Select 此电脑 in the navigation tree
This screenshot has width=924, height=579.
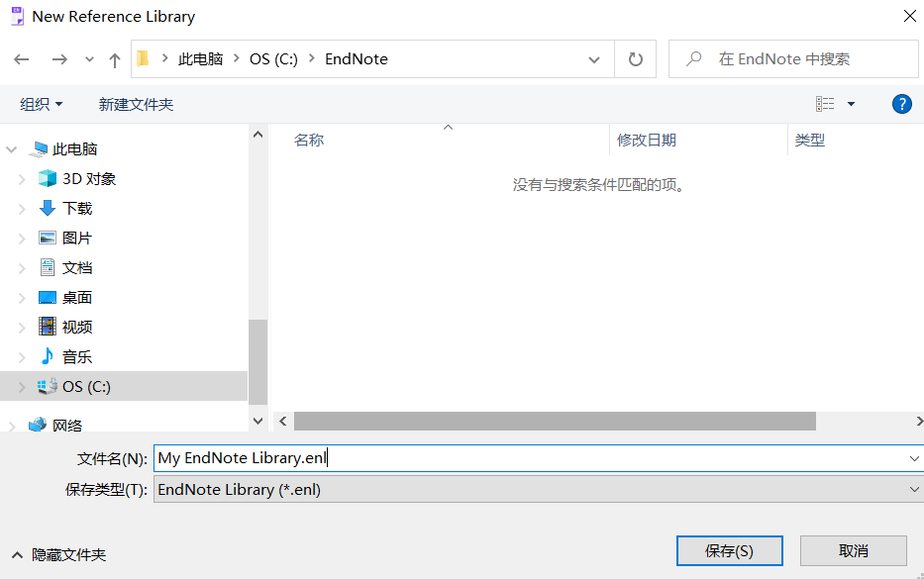click(x=74, y=149)
